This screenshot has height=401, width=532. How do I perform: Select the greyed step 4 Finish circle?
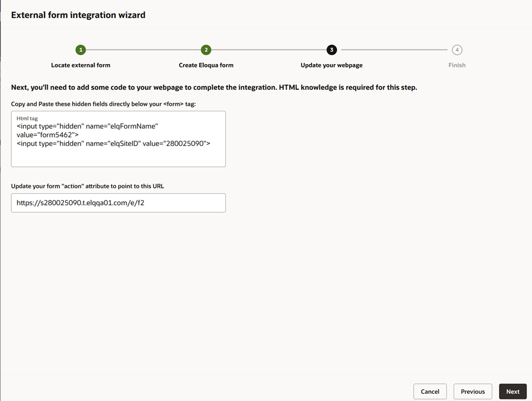click(x=457, y=50)
